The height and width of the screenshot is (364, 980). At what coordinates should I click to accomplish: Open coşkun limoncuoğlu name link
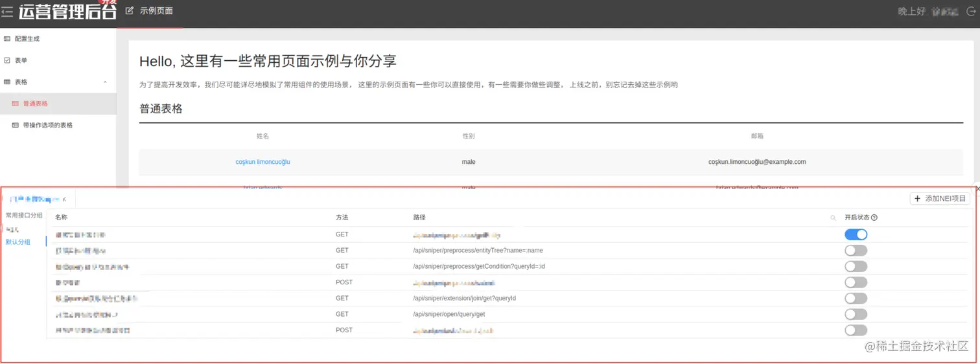point(262,162)
